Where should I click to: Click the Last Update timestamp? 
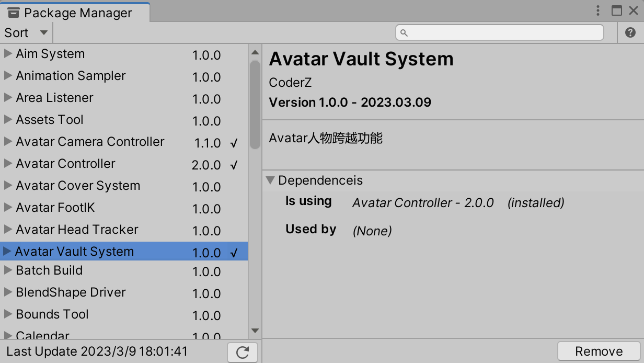[97, 351]
